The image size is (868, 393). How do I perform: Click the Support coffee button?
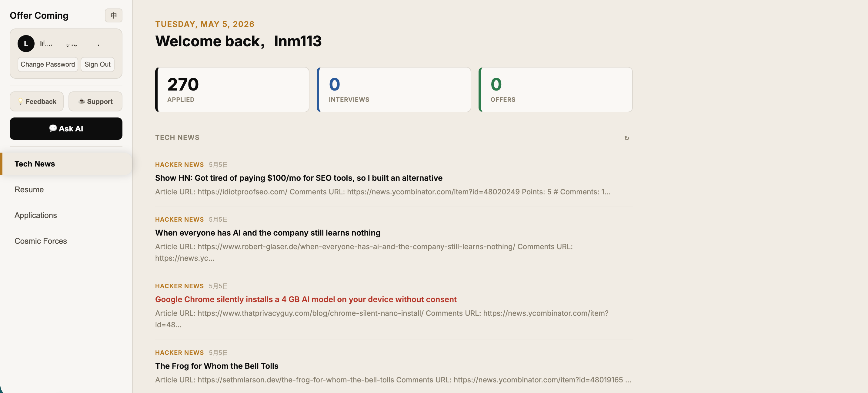pyautogui.click(x=95, y=101)
